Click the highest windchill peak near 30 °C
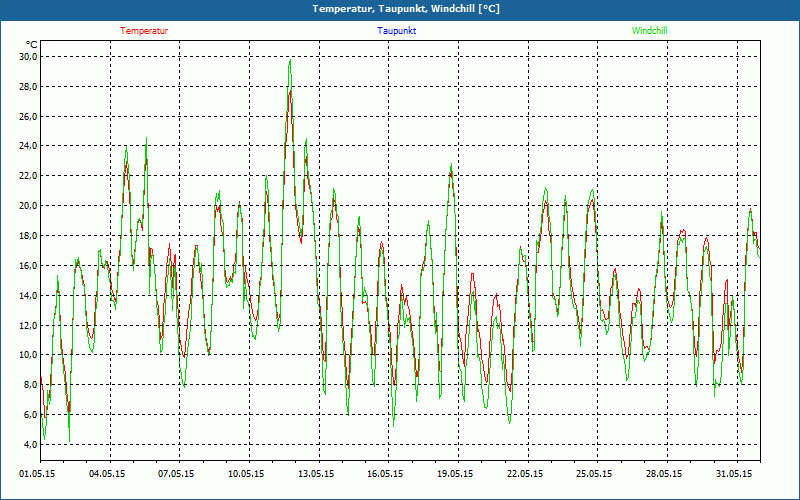The height and width of the screenshot is (500, 800). coord(290,60)
